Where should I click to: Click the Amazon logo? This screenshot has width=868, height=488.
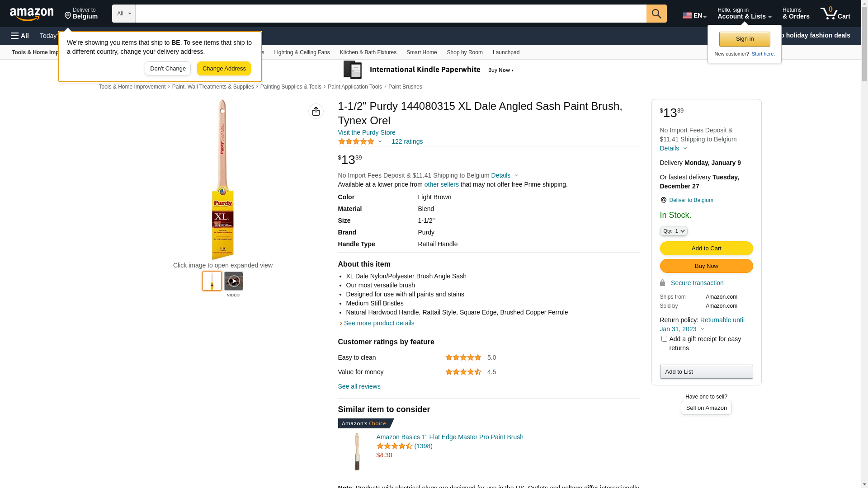[32, 14]
